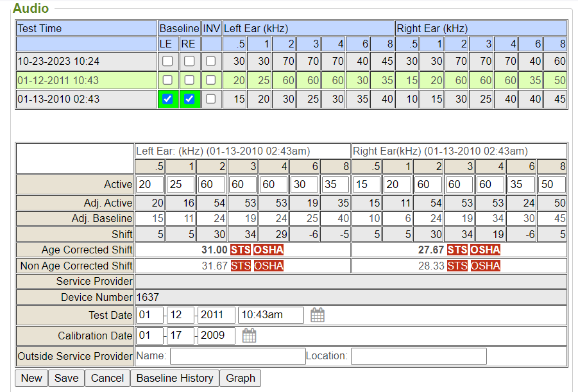Focus the Test Date time field

[x=270, y=315]
